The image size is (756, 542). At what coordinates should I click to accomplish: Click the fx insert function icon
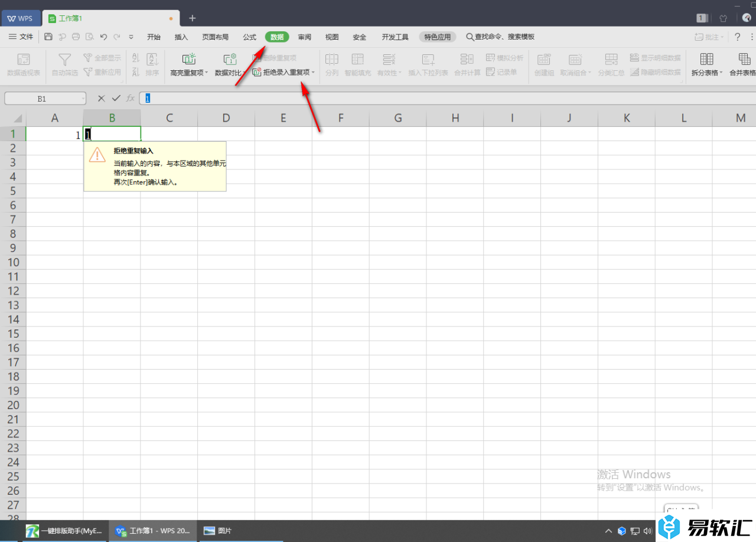coord(131,98)
